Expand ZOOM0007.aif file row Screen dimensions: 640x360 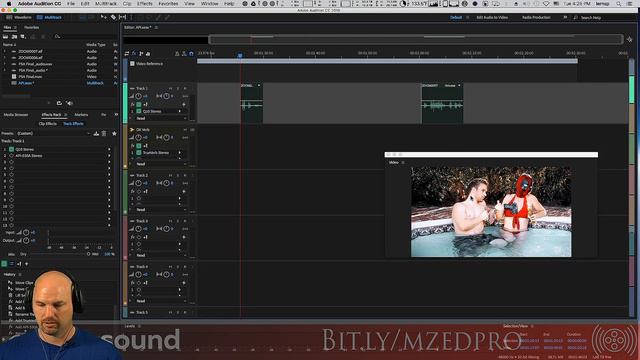[5, 51]
